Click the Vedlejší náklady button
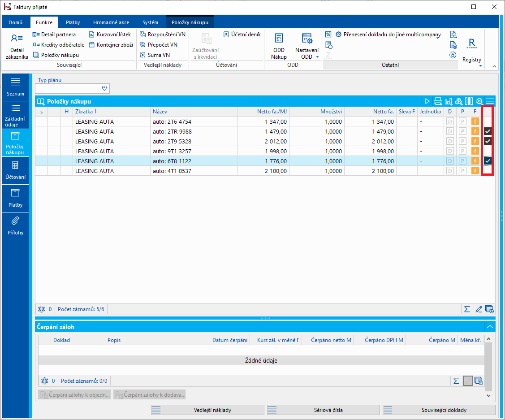This screenshot has height=420, width=505. [208, 410]
